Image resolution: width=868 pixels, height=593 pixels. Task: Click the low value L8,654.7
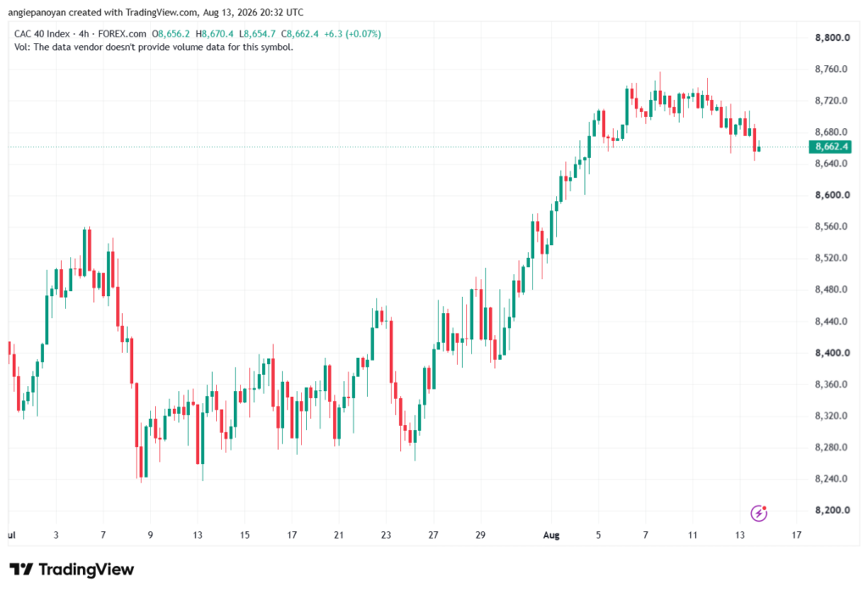tap(257, 34)
